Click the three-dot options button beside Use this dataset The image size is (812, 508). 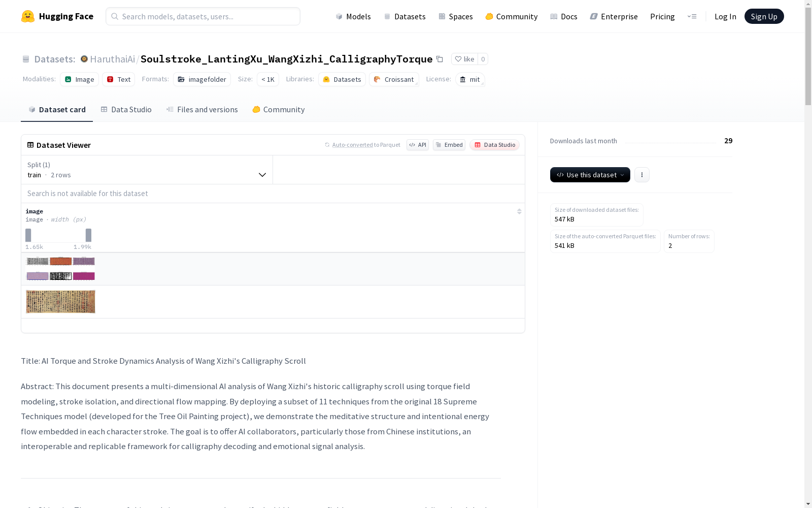click(x=642, y=175)
